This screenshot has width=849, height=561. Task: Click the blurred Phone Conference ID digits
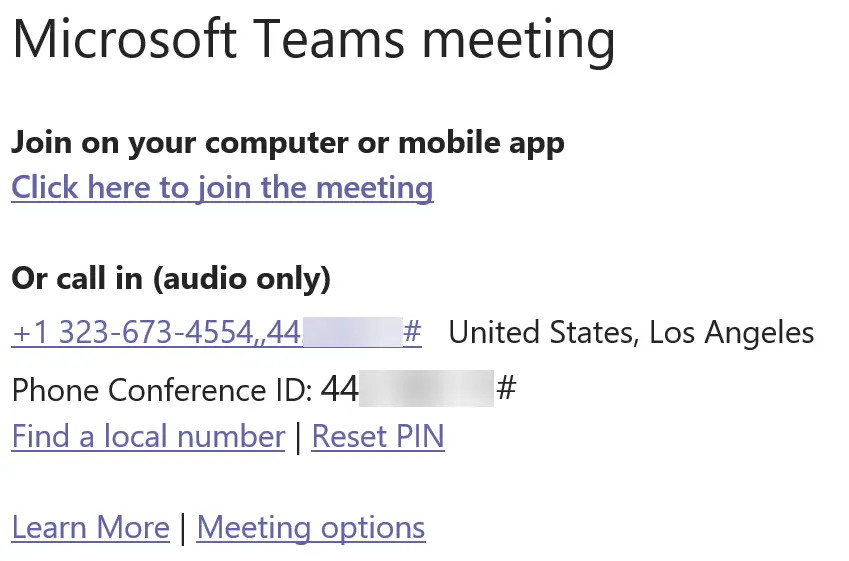[x=426, y=388]
